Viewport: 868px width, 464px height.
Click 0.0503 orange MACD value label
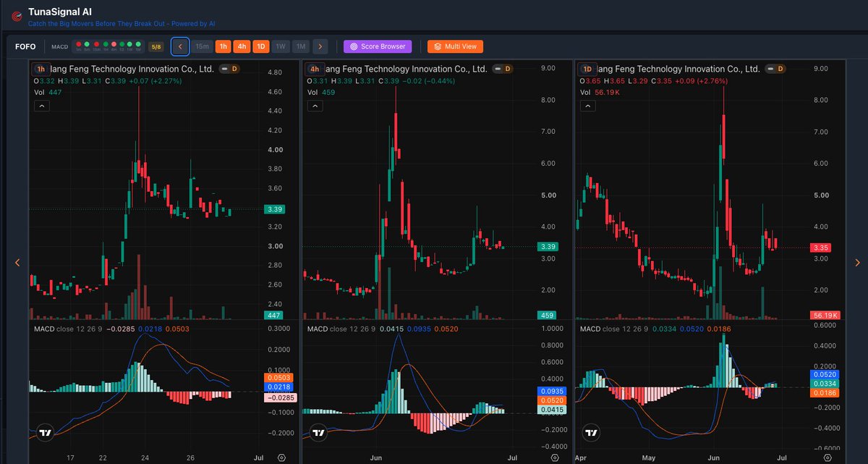[278, 377]
